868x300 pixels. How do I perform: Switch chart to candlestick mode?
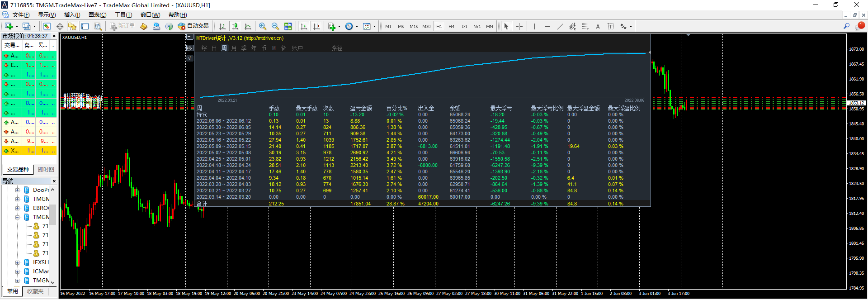[235, 26]
